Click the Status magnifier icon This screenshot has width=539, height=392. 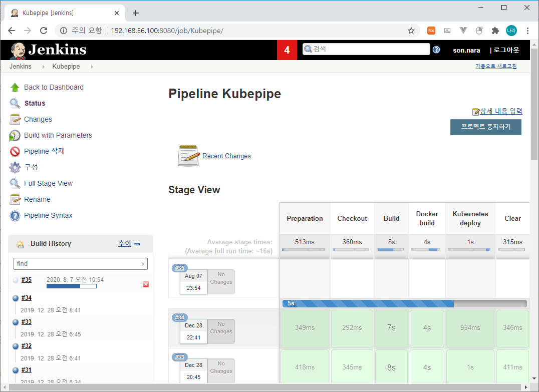(x=15, y=103)
